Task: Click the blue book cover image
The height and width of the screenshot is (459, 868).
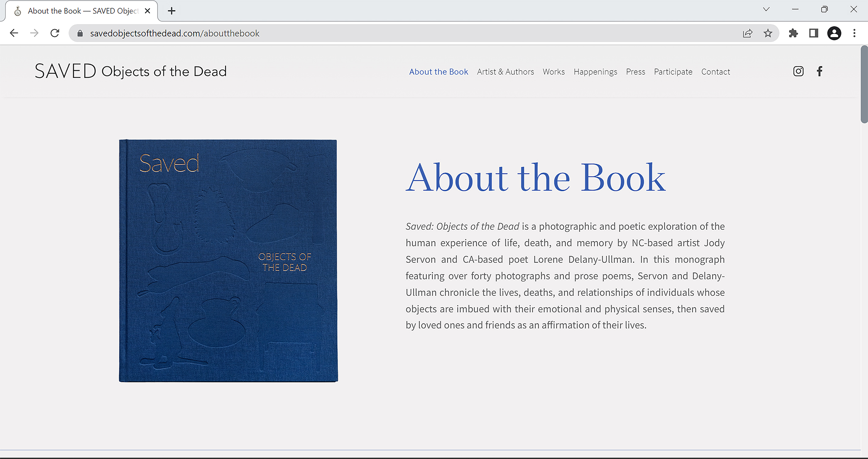Action: pos(228,260)
